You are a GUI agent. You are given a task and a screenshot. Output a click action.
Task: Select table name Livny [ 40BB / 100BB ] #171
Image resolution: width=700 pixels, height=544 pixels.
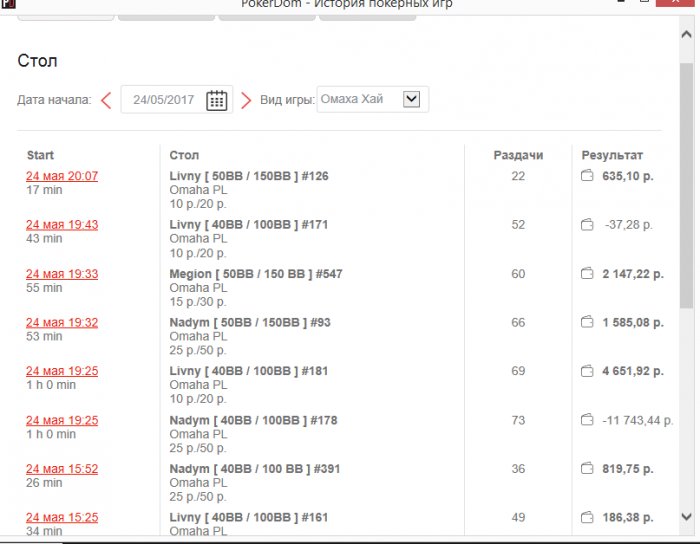pos(249,224)
